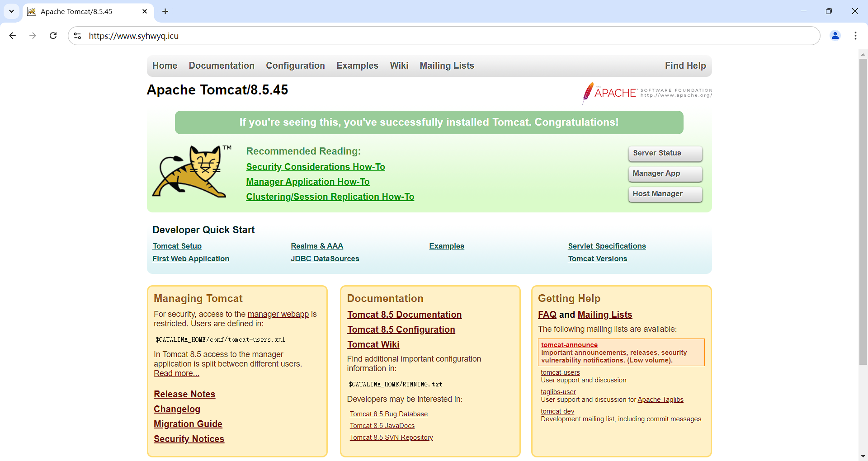The height and width of the screenshot is (461, 868).
Task: Open Examples link under Developer Quick Start
Action: [447, 246]
